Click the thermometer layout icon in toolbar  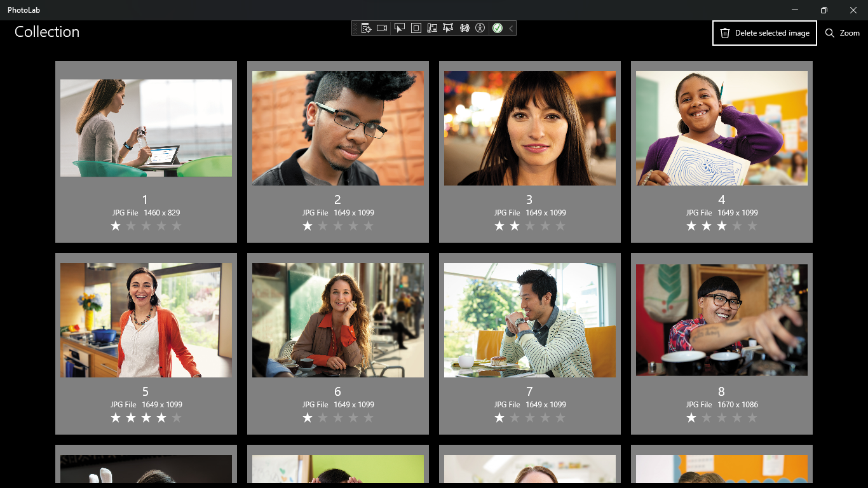click(x=432, y=28)
